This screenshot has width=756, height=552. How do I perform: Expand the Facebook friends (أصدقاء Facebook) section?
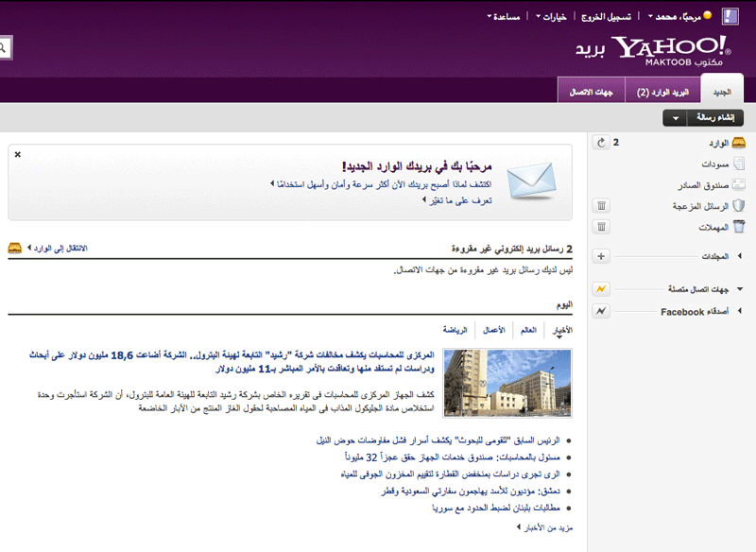pos(740,312)
